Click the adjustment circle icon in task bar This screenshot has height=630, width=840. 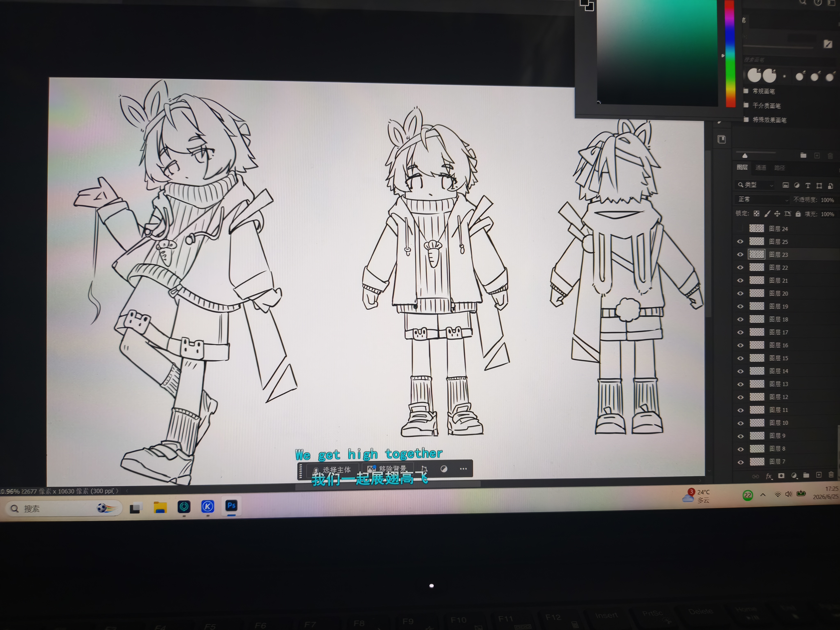pos(444,469)
